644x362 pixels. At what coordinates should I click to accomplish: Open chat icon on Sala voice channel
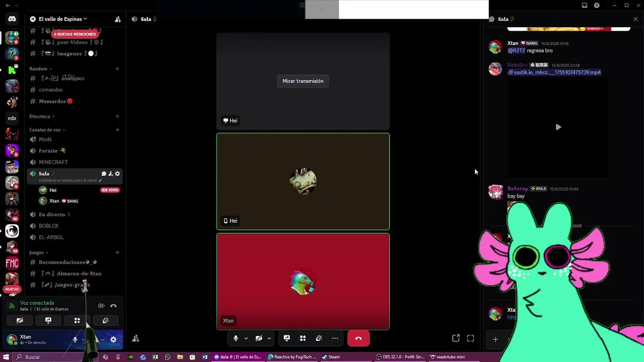tap(104, 173)
